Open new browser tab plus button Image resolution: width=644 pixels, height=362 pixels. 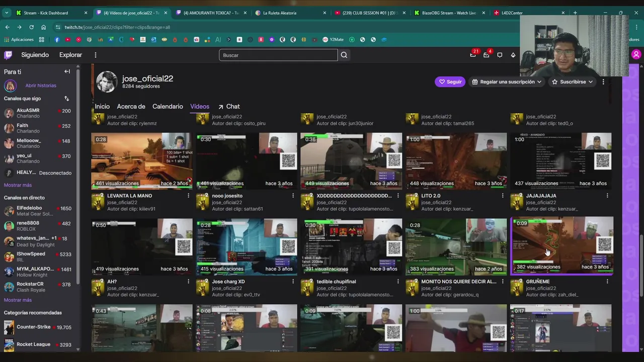575,13
